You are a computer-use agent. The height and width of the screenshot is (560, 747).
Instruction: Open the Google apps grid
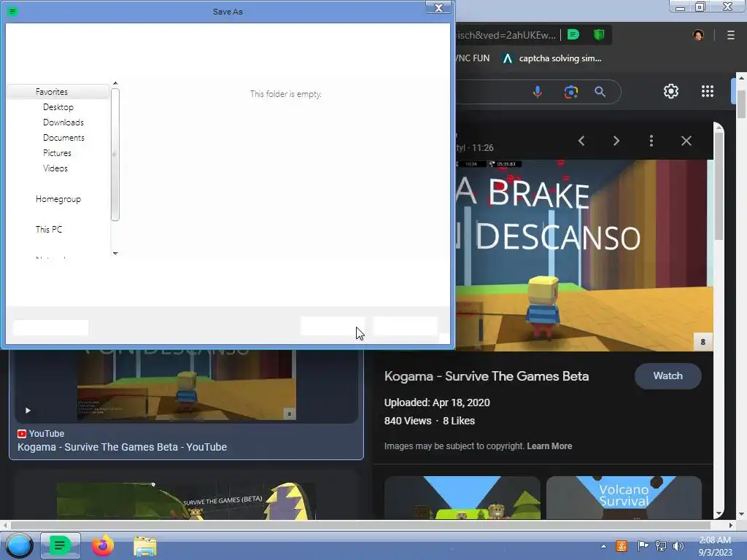[708, 91]
